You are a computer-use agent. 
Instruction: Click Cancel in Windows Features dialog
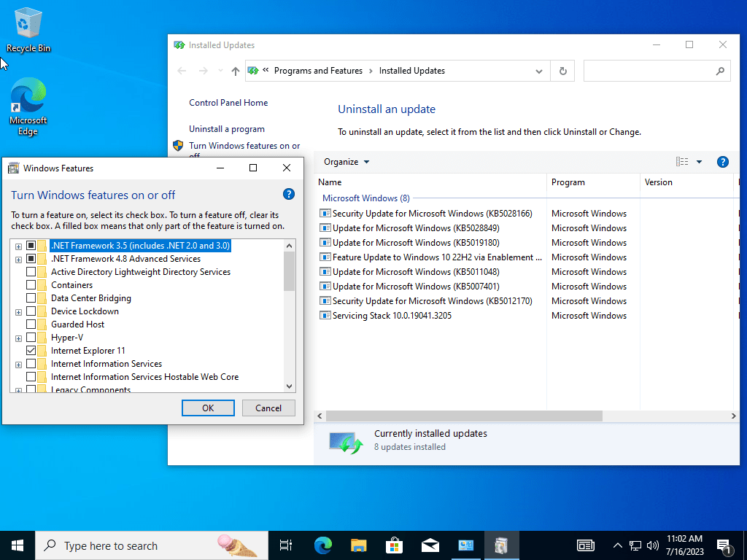[x=268, y=408]
